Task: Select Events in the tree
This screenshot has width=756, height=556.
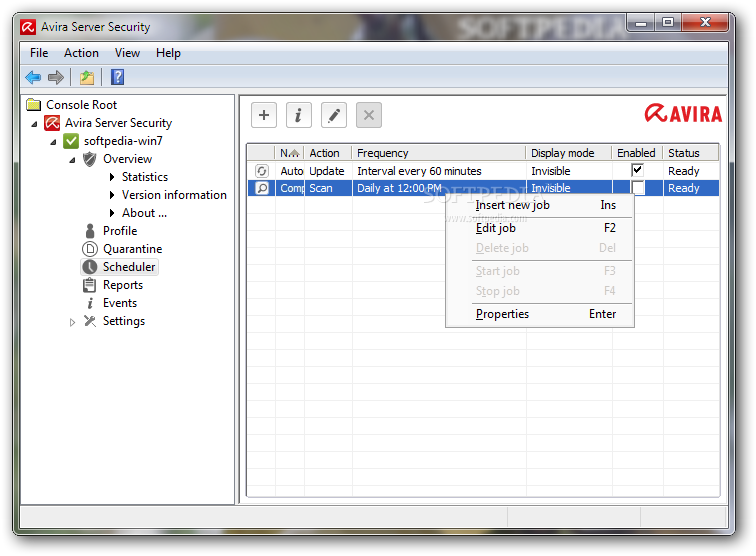Action: pyautogui.click(x=120, y=303)
